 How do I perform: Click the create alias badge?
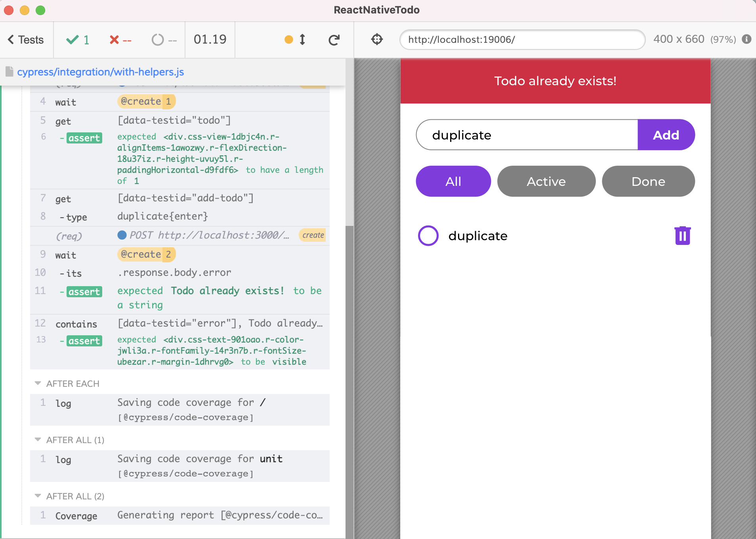click(x=313, y=235)
